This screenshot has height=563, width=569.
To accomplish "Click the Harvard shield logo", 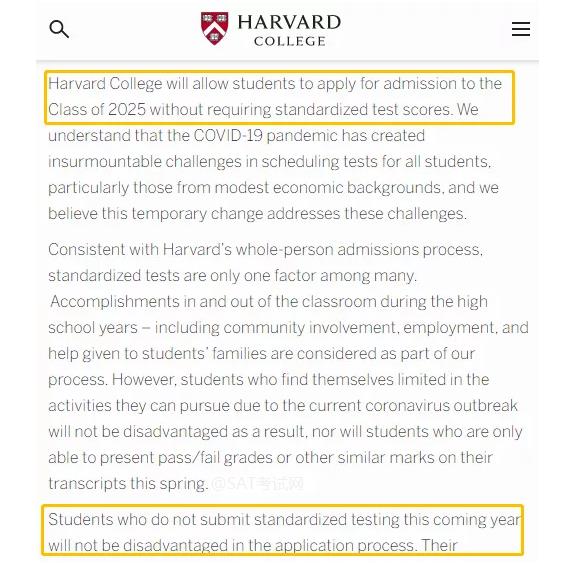I will coord(214,28).
